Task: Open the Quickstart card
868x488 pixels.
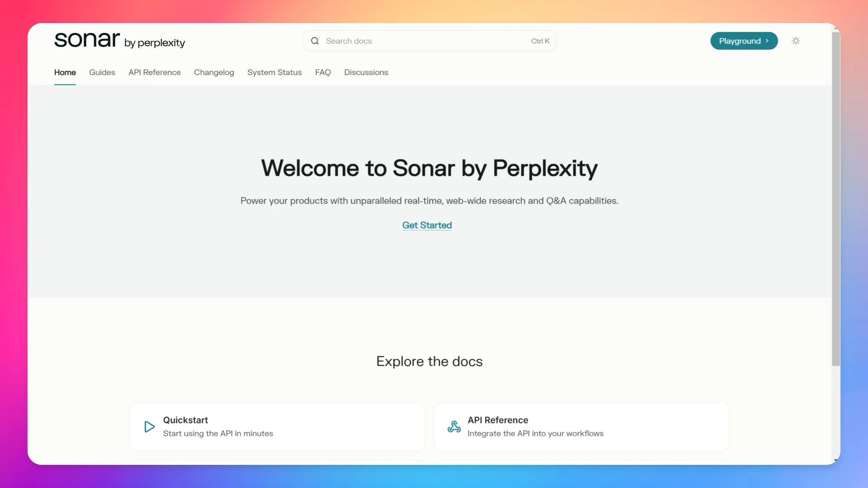Action: tap(277, 426)
